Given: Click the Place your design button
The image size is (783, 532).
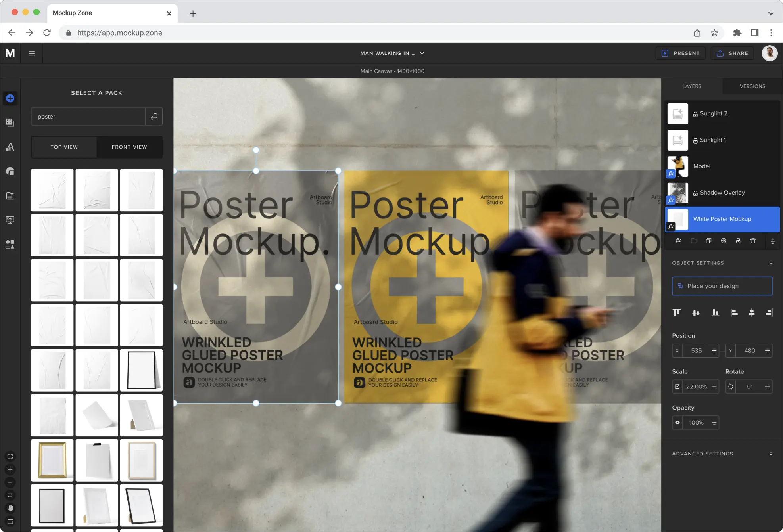Looking at the screenshot, I should [722, 286].
